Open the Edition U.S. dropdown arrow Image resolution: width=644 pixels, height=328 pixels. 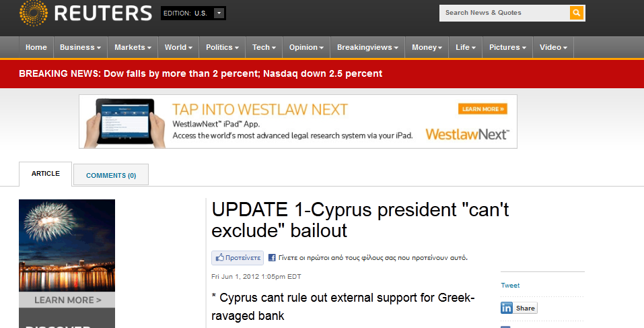coord(219,13)
